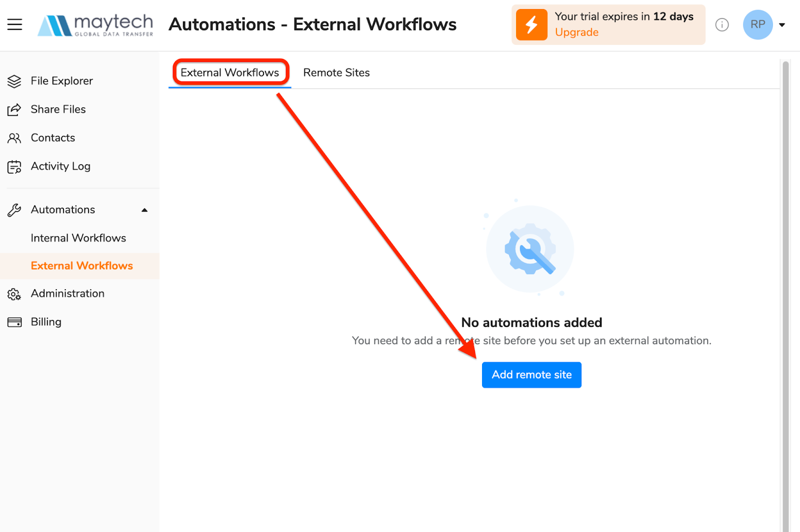View the Activity Log
The image size is (800, 532).
pos(60,166)
